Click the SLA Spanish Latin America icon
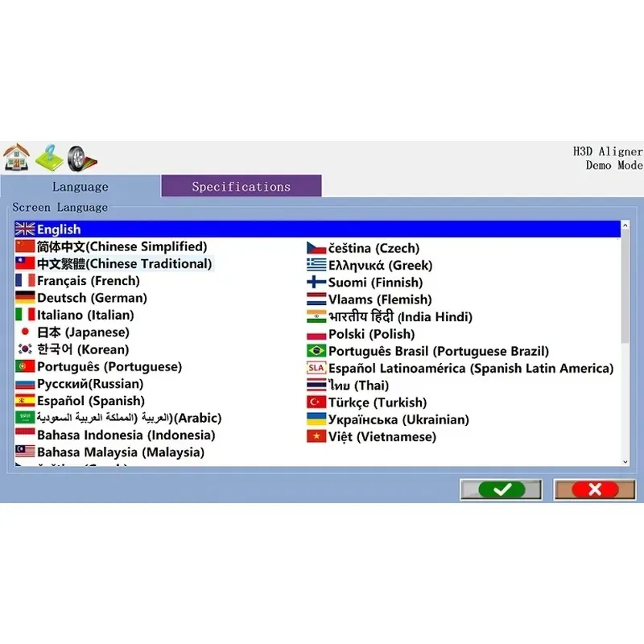The height and width of the screenshot is (644, 644). coord(316,368)
